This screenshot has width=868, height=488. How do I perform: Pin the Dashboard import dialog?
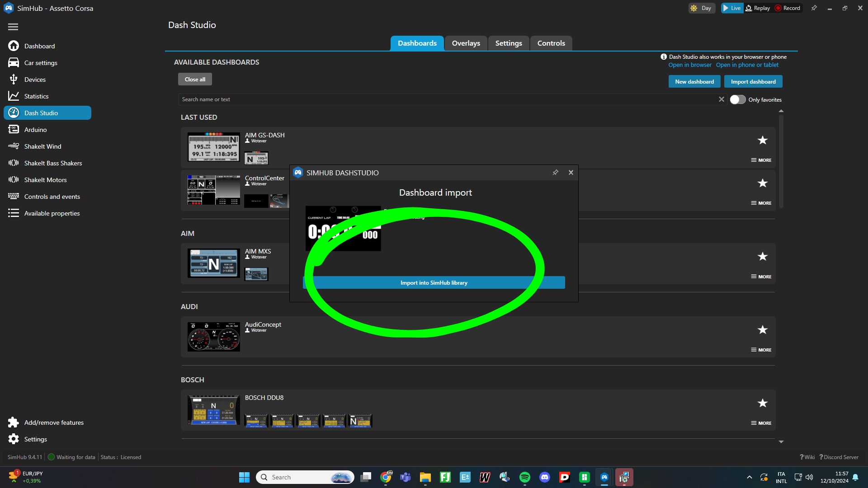[x=555, y=173]
